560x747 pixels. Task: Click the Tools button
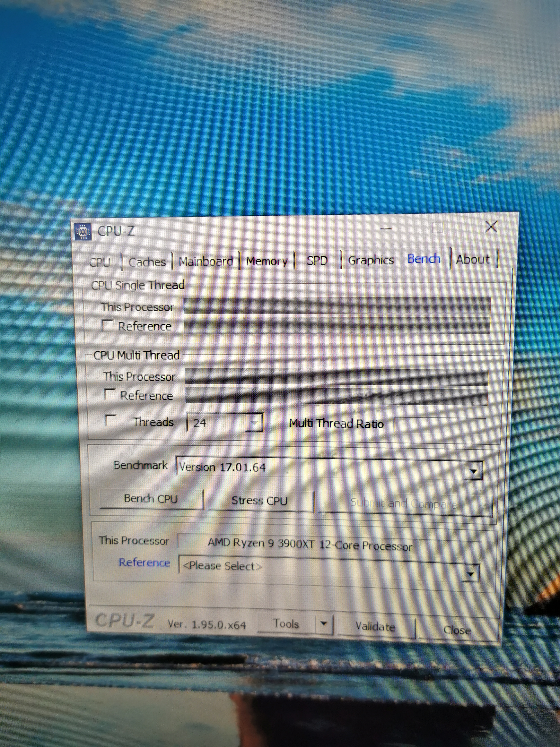(x=286, y=623)
